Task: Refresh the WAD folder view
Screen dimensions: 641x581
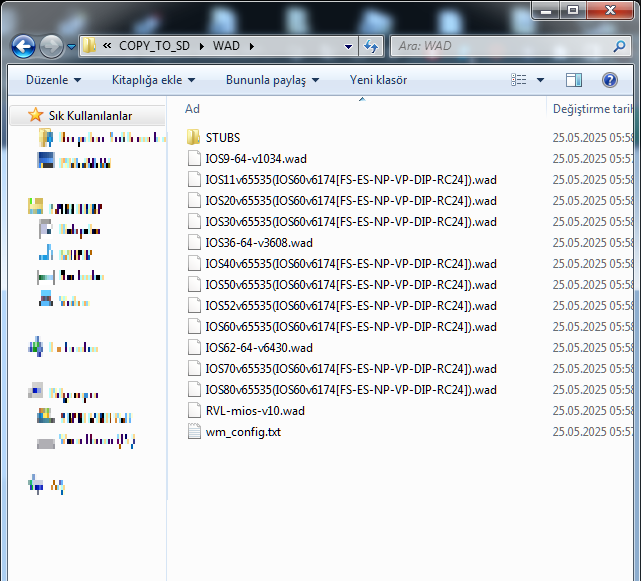Action: 371,46
